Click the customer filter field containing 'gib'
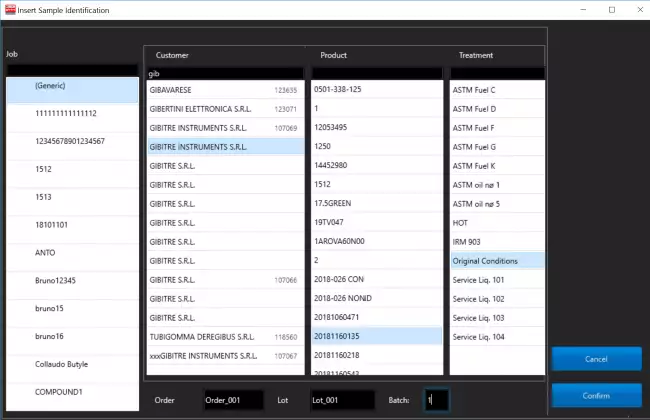650x420 pixels. pyautogui.click(x=224, y=73)
